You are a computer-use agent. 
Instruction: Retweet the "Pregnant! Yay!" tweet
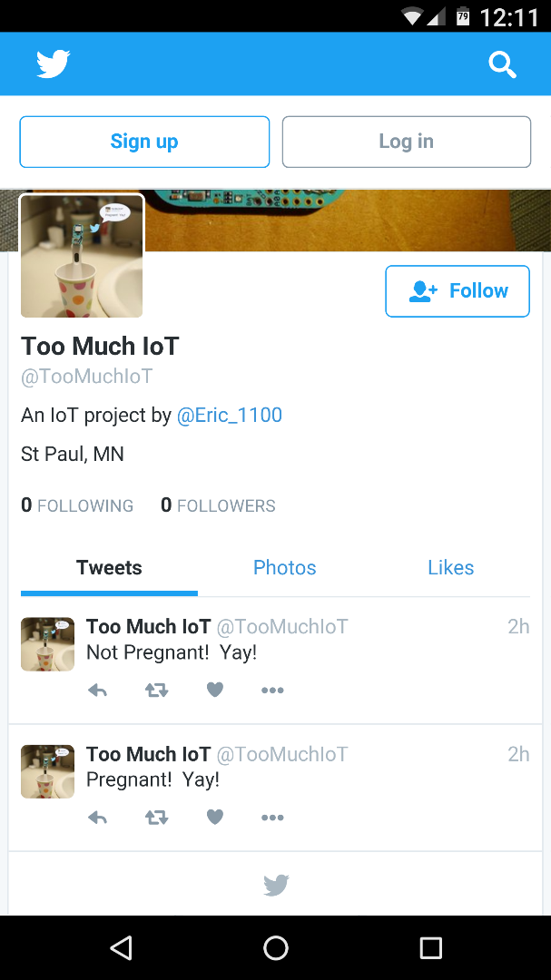click(156, 818)
